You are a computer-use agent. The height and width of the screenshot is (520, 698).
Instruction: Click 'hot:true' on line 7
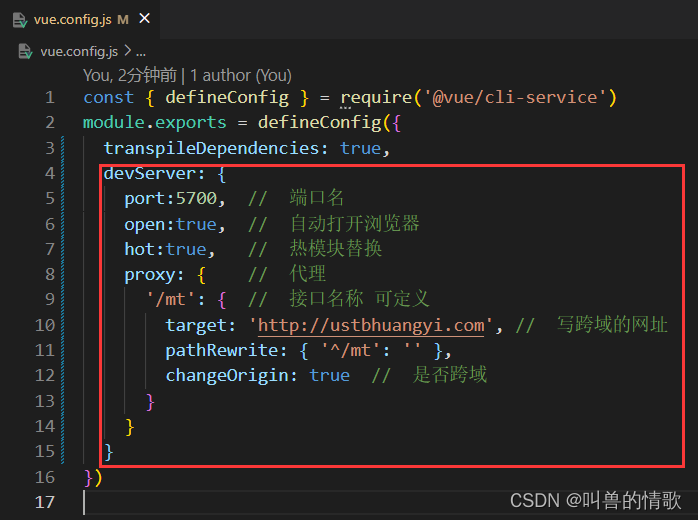point(165,249)
